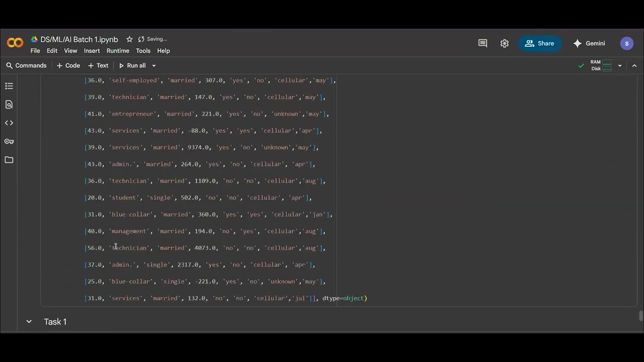The height and width of the screenshot is (362, 644).
Task: Click the row ending in 'jan'
Action: point(209,215)
